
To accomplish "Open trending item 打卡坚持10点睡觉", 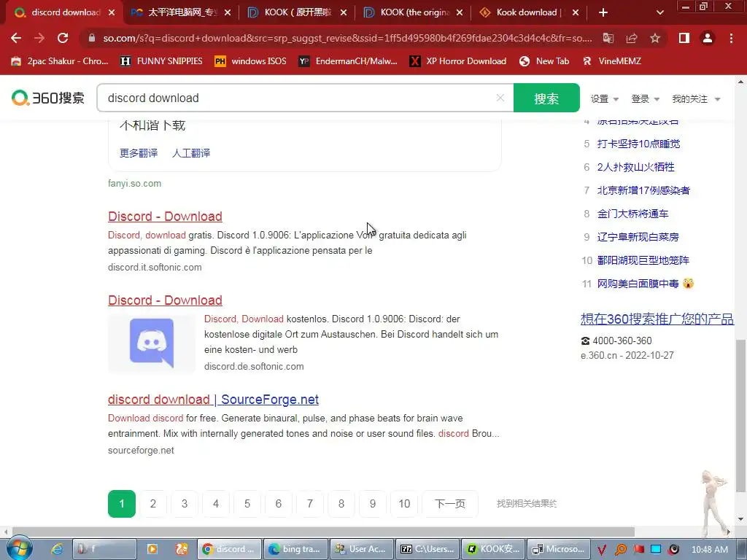I will coord(638,144).
